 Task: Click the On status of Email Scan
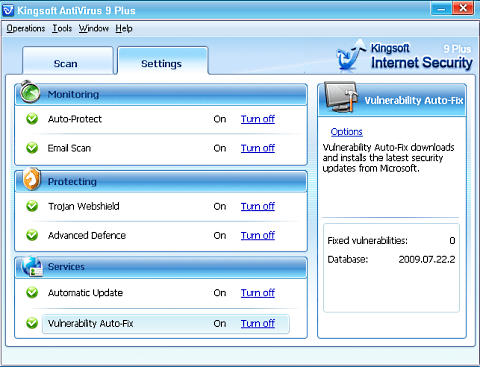[220, 148]
